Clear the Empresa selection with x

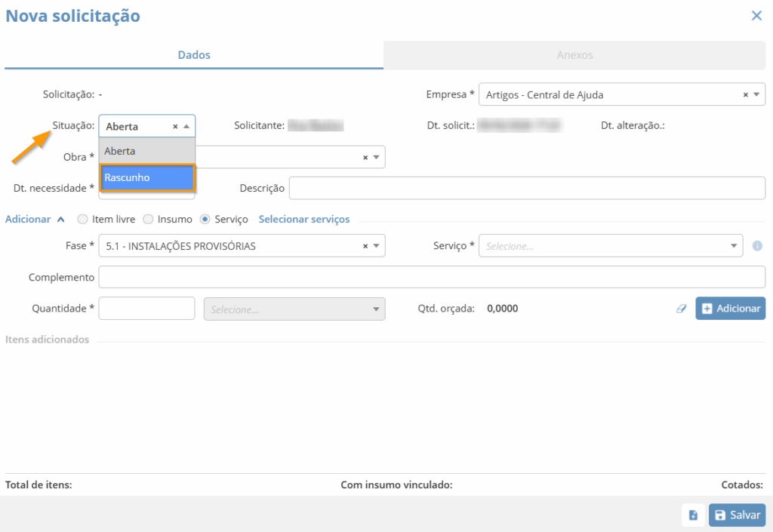tap(745, 95)
